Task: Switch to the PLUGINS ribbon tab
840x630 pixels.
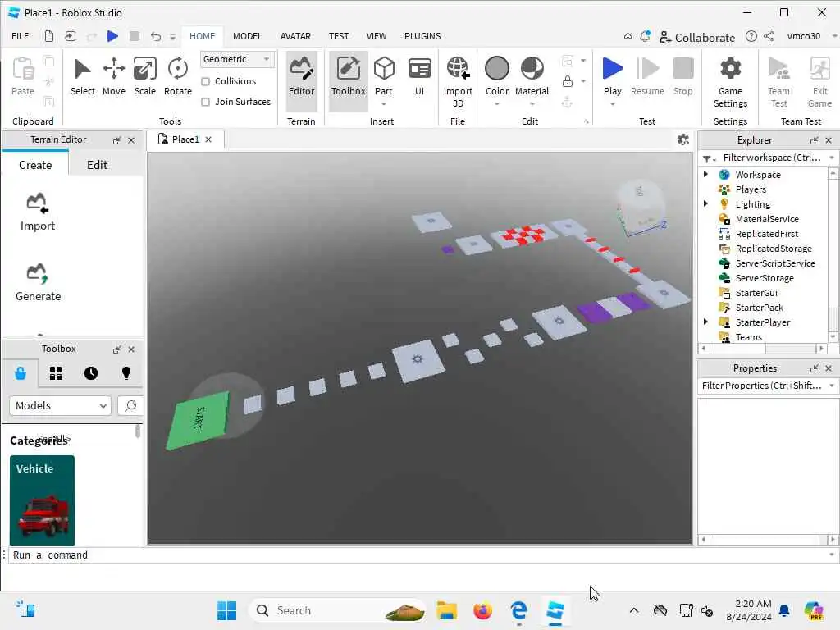Action: pos(422,36)
